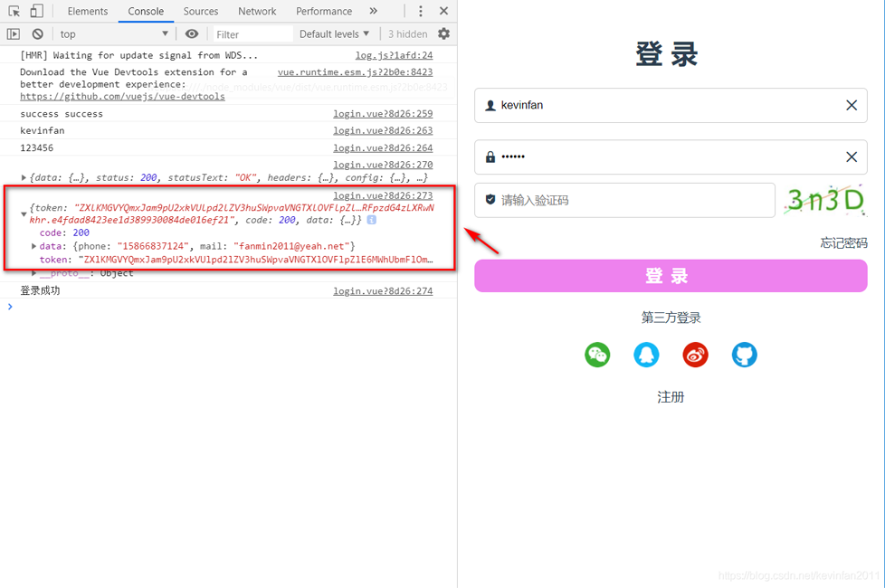This screenshot has width=885, height=588.
Task: Select the '123456' console log line
Action: click(37, 147)
